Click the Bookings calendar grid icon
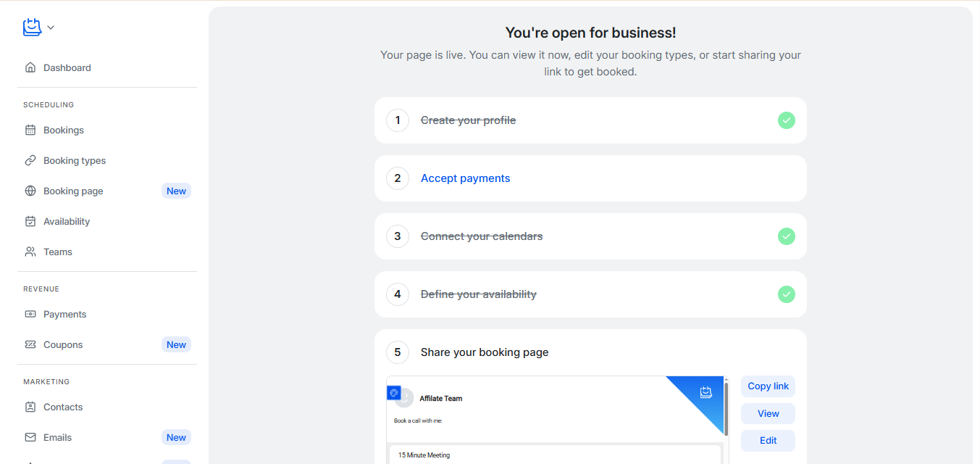The height and width of the screenshot is (464, 980). coord(30,130)
